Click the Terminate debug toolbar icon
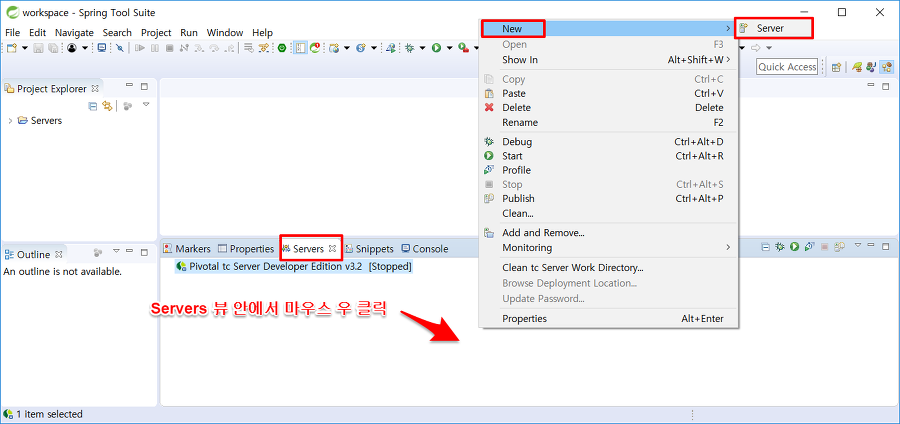The image size is (900, 424). tap(169, 48)
